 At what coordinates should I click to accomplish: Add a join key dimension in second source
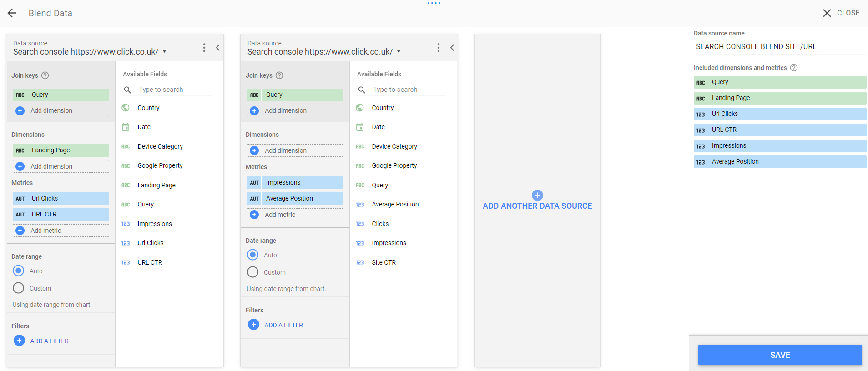(295, 111)
